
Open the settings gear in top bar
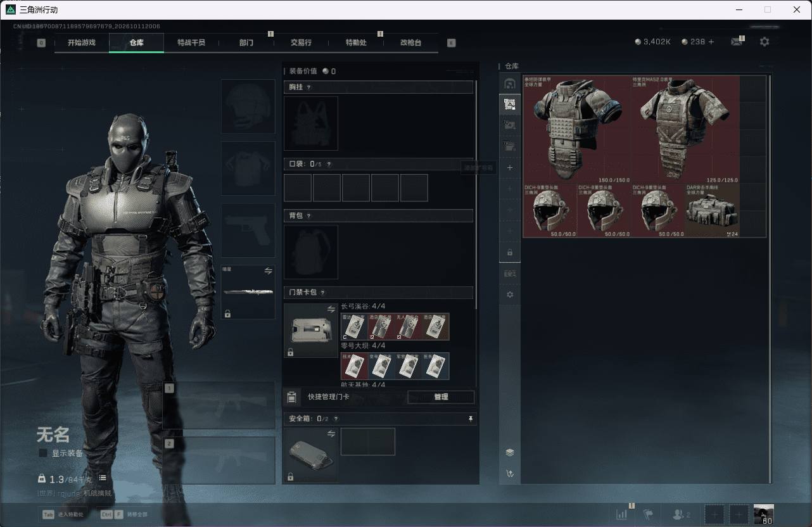point(764,42)
